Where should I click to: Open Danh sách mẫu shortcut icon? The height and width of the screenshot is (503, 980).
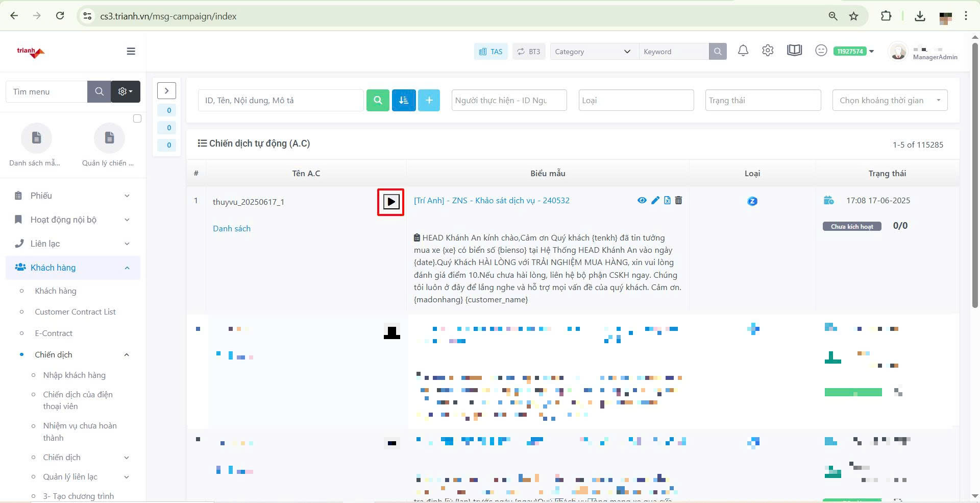[36, 138]
